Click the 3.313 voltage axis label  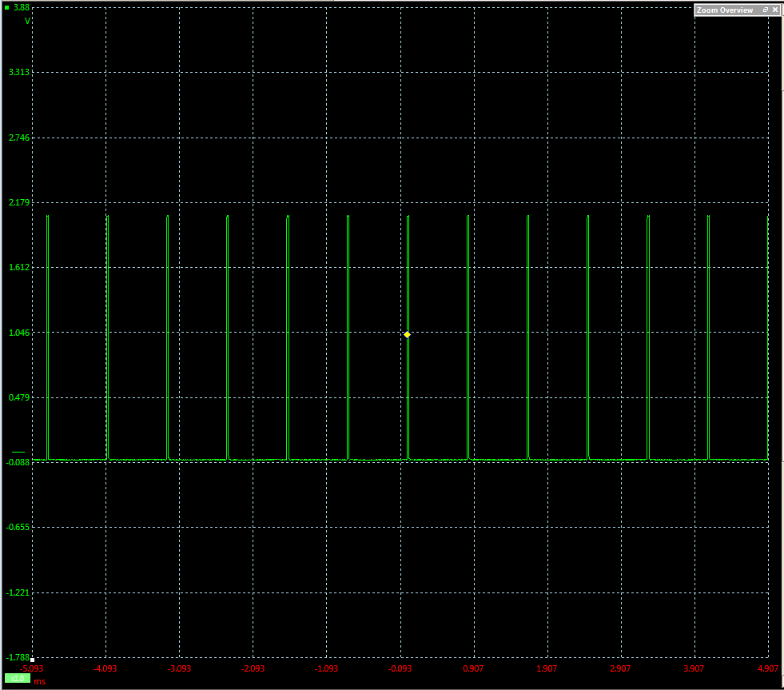click(x=19, y=72)
